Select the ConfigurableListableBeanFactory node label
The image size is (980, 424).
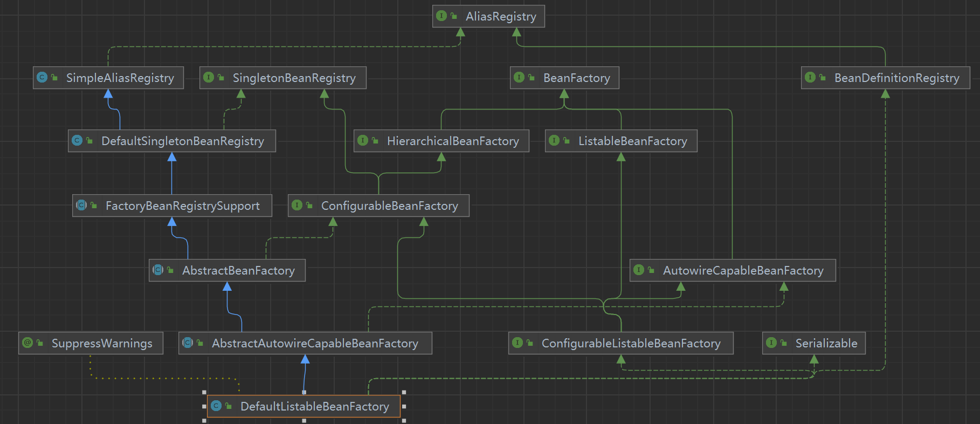631,344
